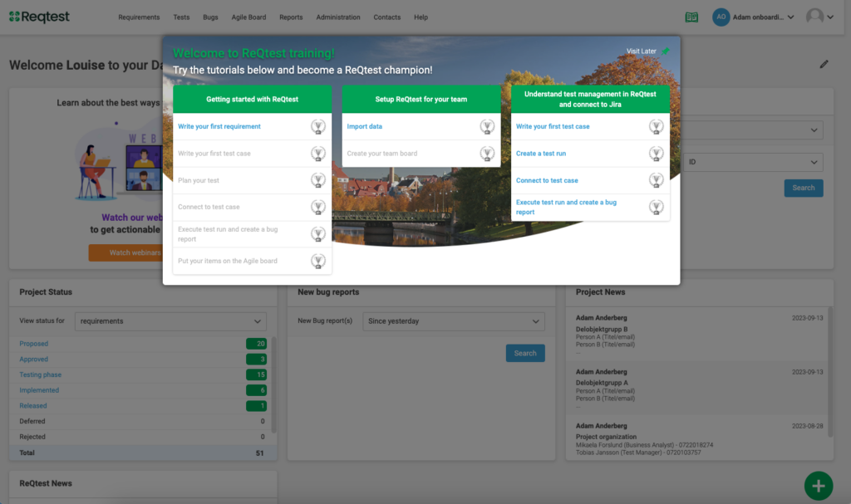Open the Requirements menu
The width and height of the screenshot is (851, 504).
(x=139, y=17)
